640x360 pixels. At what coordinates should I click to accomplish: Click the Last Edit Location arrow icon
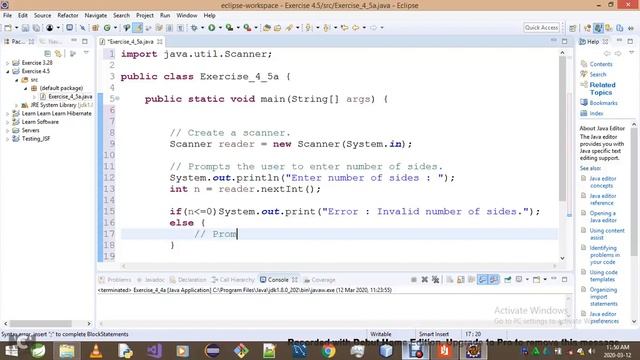click(x=344, y=28)
